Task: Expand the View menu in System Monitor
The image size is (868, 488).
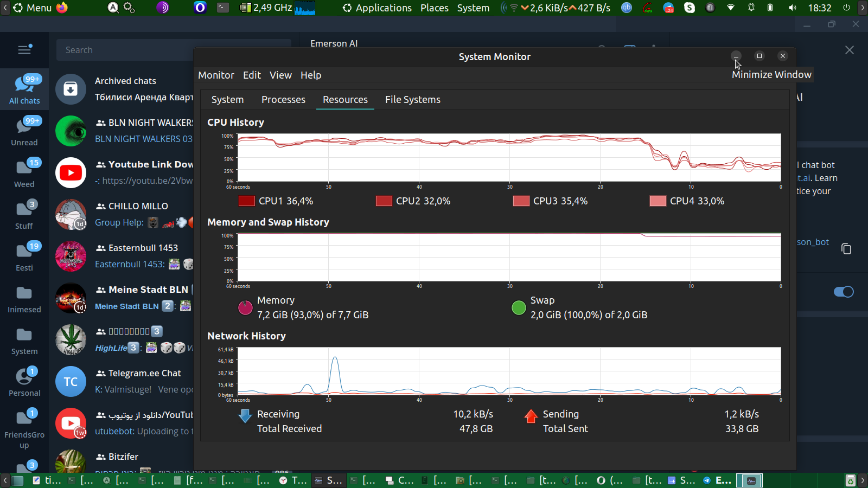Action: point(280,75)
